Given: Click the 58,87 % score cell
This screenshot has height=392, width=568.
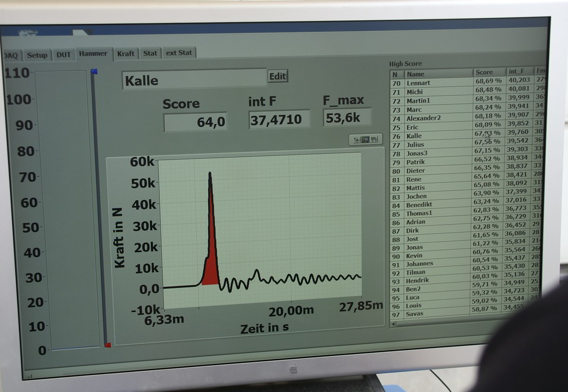Looking at the screenshot, I should pos(485,309).
